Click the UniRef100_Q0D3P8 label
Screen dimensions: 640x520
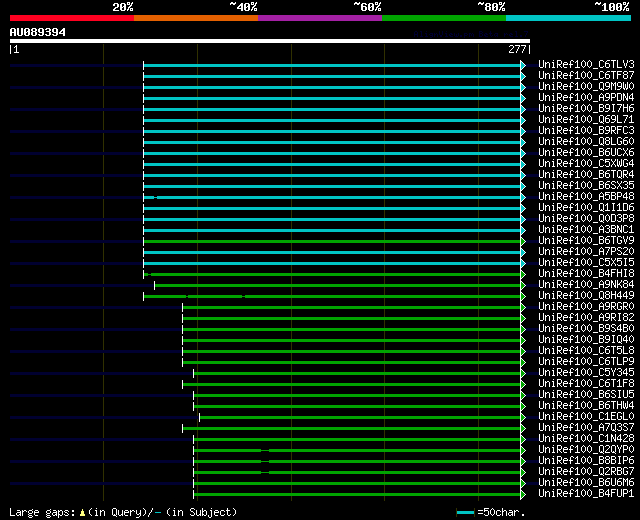[586, 219]
